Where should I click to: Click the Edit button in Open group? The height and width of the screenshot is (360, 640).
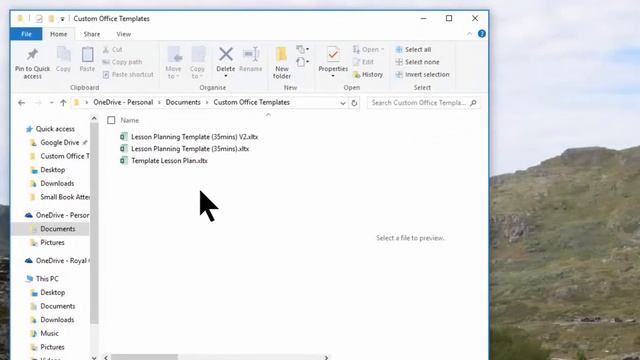(x=363, y=62)
